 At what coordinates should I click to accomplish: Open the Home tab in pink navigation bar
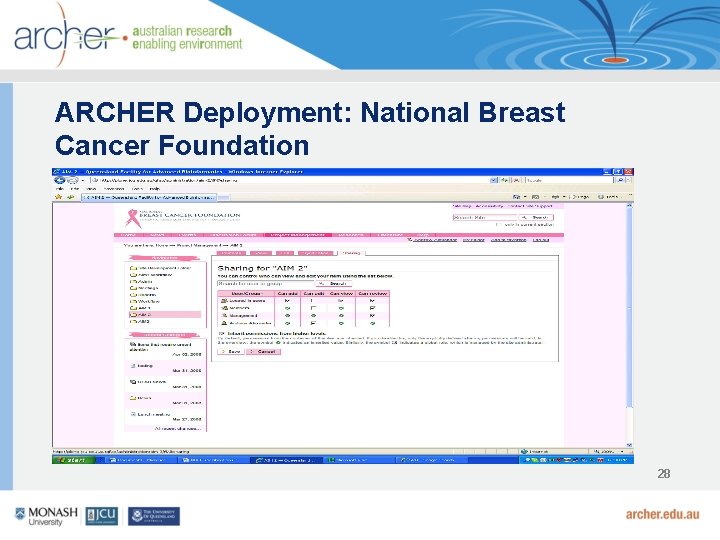128,235
